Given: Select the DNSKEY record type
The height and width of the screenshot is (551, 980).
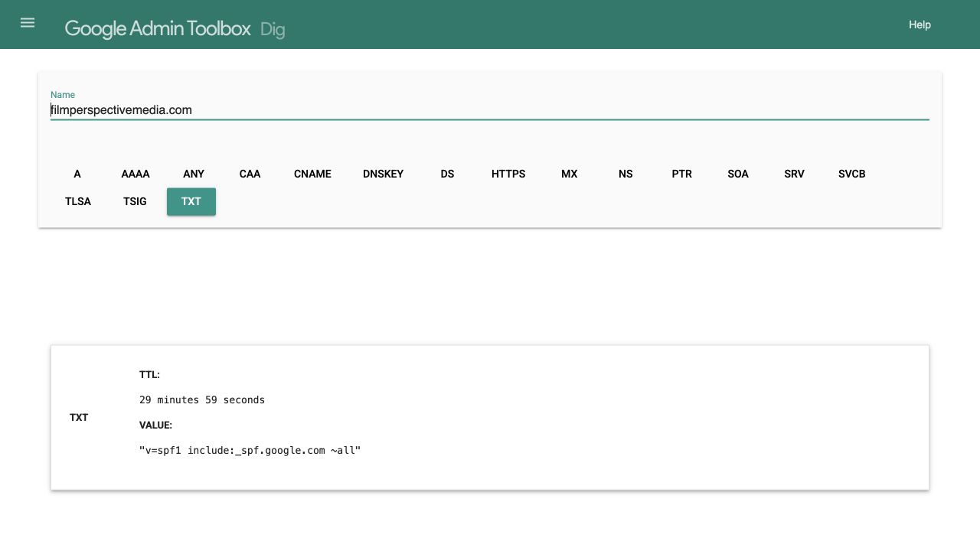Looking at the screenshot, I should click(383, 174).
